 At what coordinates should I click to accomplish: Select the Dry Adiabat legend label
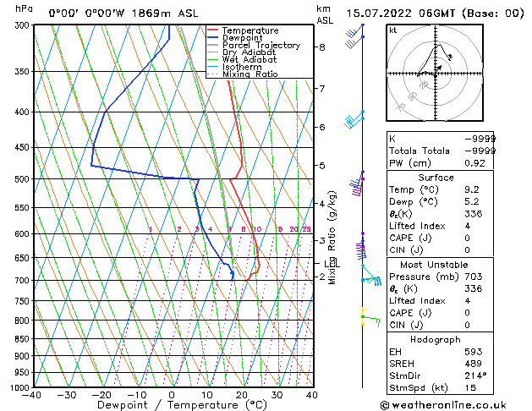pos(249,52)
